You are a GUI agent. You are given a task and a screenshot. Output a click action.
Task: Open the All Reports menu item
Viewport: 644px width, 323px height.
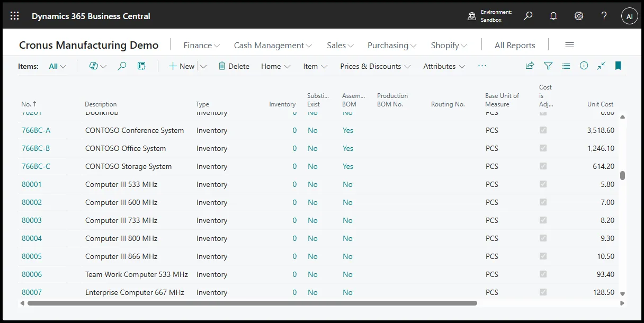point(515,46)
